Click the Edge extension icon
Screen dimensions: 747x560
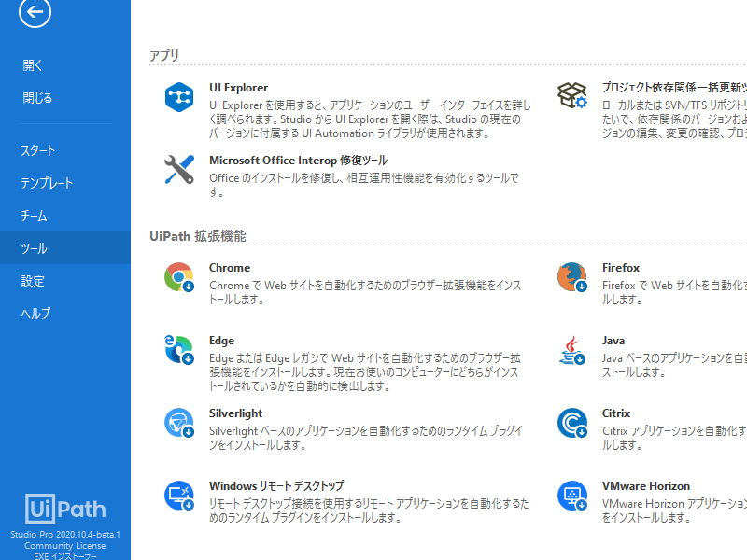click(179, 349)
